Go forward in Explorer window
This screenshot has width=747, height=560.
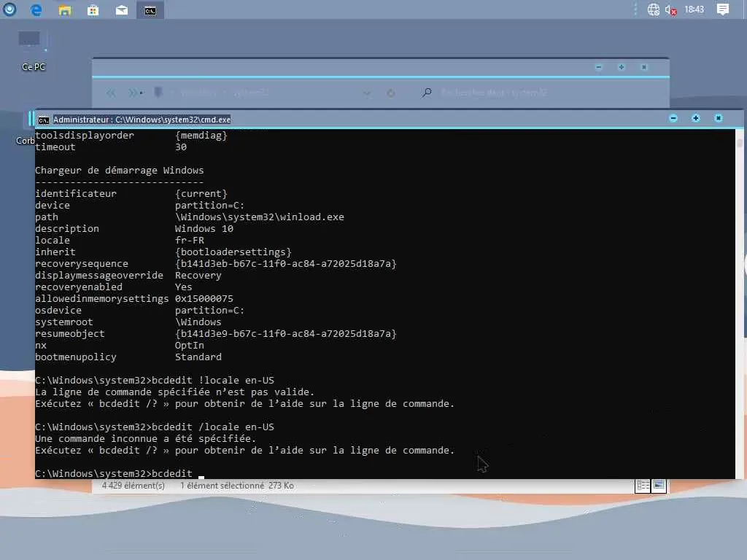point(133,93)
